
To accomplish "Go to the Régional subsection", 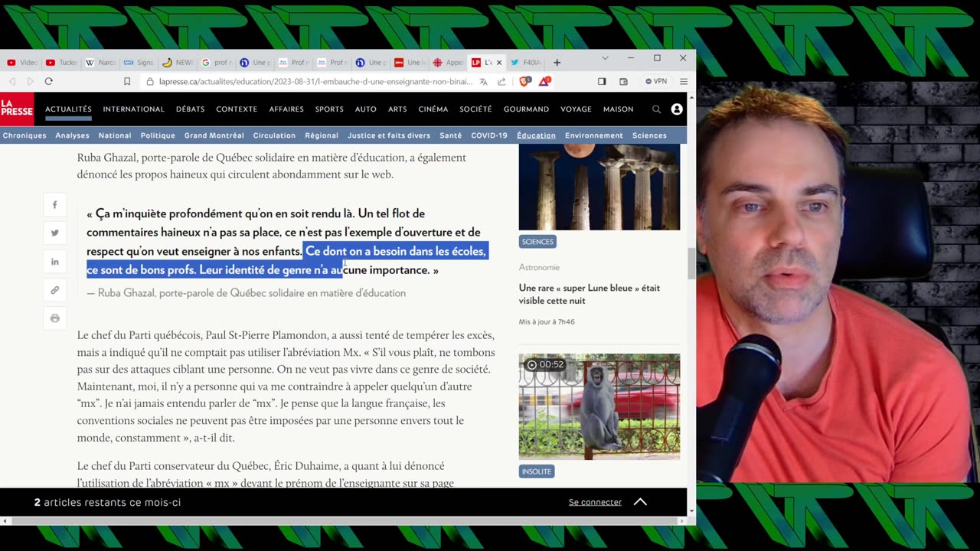I will (322, 135).
